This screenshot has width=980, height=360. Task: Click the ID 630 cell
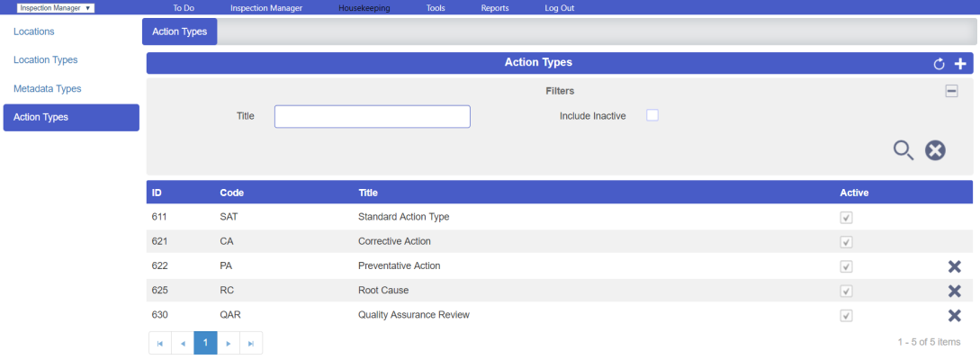pyautogui.click(x=158, y=315)
